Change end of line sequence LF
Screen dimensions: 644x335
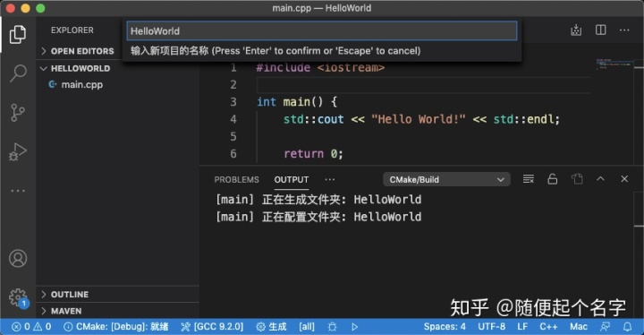522,327
